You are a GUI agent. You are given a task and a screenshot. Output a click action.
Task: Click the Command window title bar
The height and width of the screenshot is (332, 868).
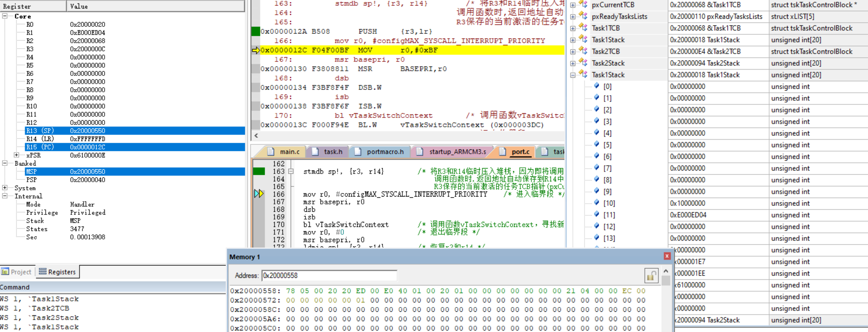pyautogui.click(x=113, y=287)
